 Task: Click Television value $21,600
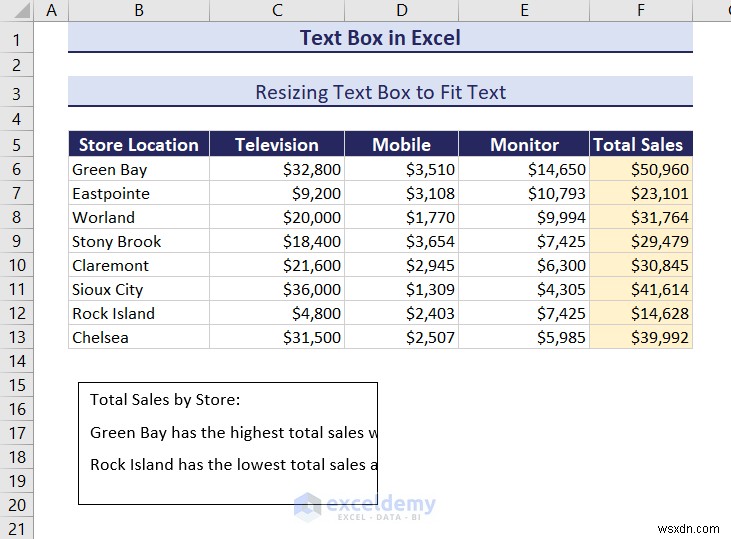tap(277, 265)
